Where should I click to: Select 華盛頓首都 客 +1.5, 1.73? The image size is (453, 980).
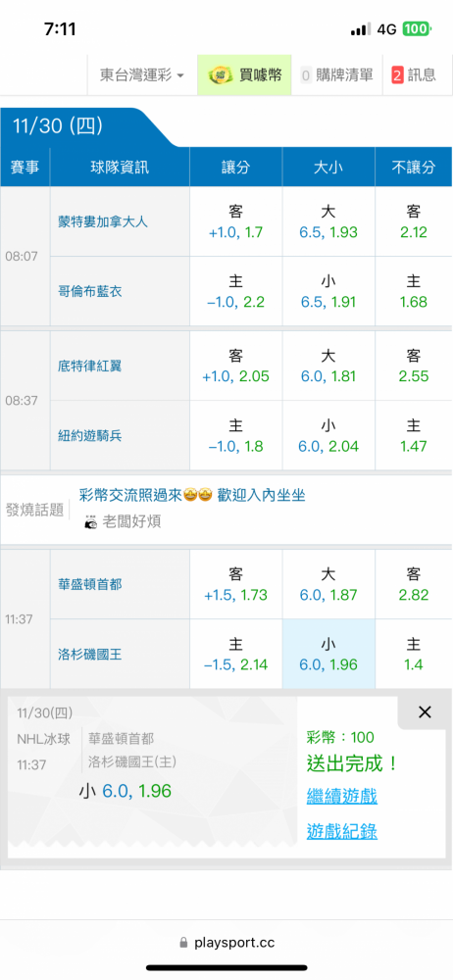click(236, 584)
